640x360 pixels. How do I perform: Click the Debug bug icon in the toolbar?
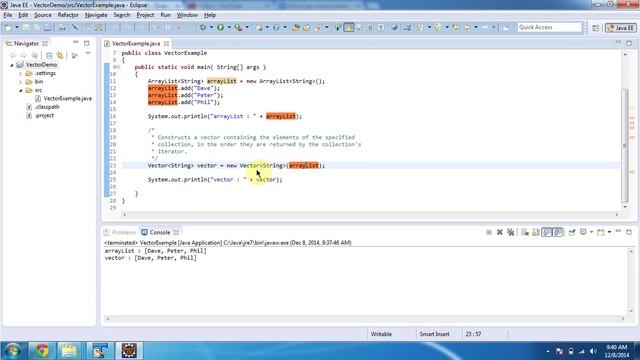203,27
